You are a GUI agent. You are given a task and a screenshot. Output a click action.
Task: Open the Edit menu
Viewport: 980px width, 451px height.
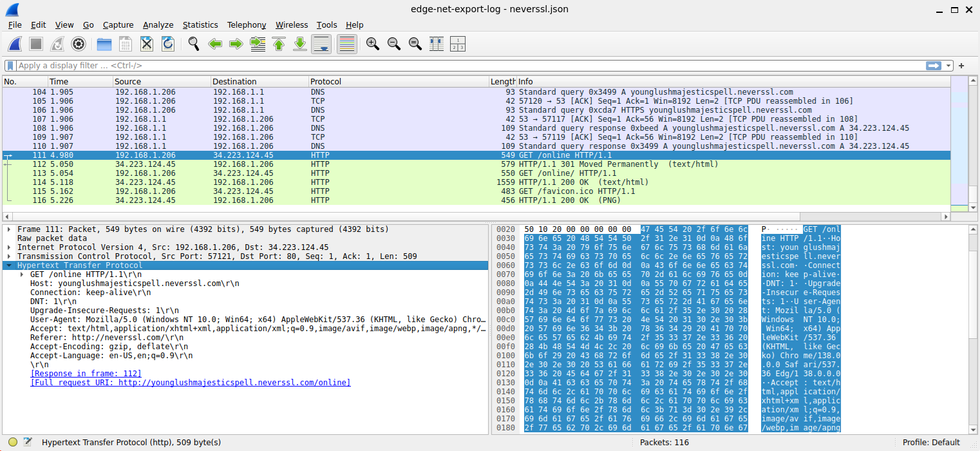coord(38,24)
